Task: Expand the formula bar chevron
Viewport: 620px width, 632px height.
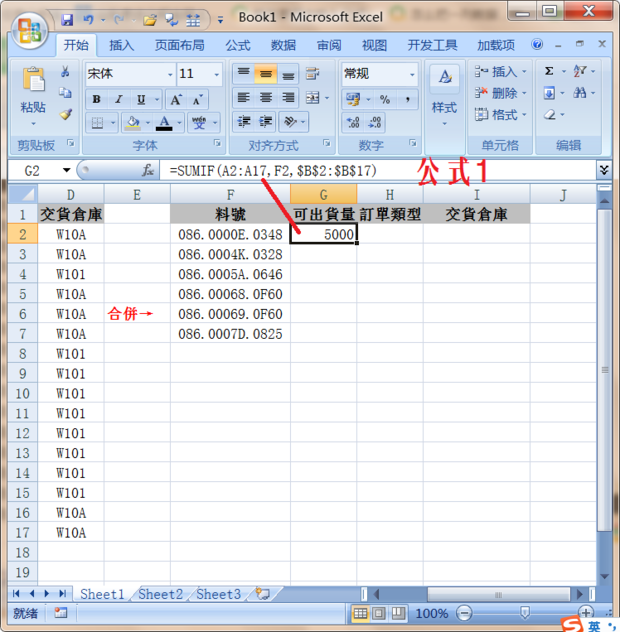Action: [x=604, y=170]
